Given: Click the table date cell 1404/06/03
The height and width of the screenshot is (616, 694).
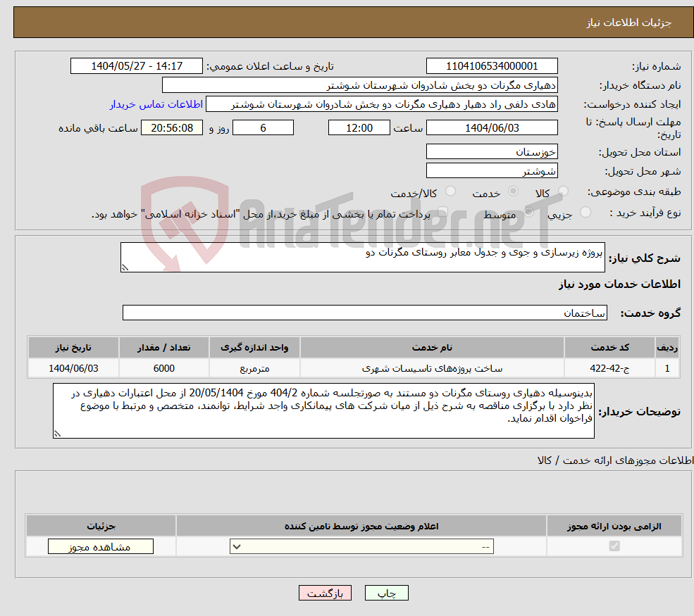Looking at the screenshot, I should [x=73, y=368].
